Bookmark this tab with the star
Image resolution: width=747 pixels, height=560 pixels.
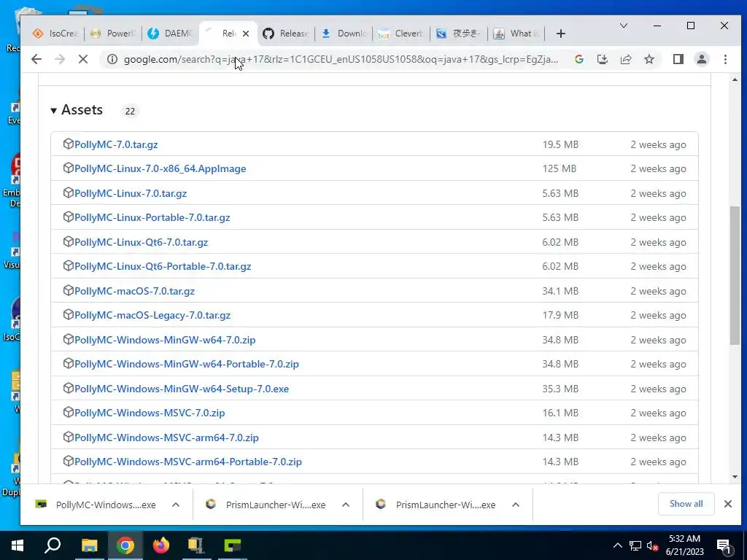(649, 59)
